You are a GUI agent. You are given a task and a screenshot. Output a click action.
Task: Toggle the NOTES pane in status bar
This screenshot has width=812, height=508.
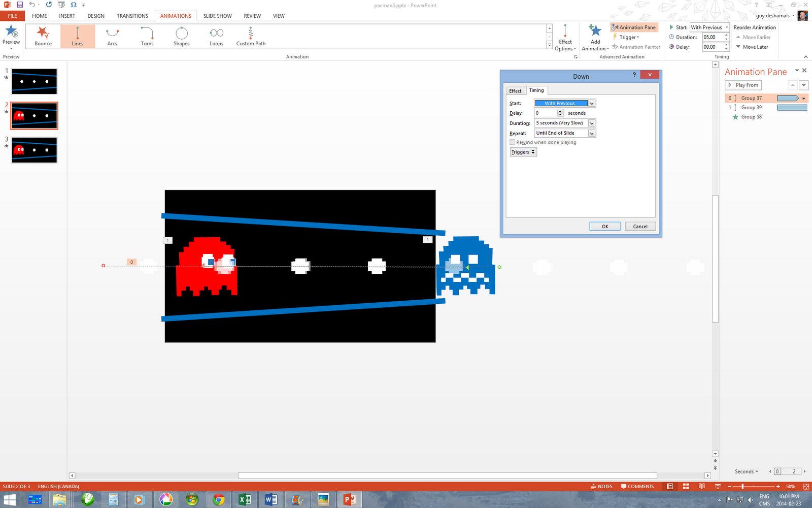(x=601, y=486)
